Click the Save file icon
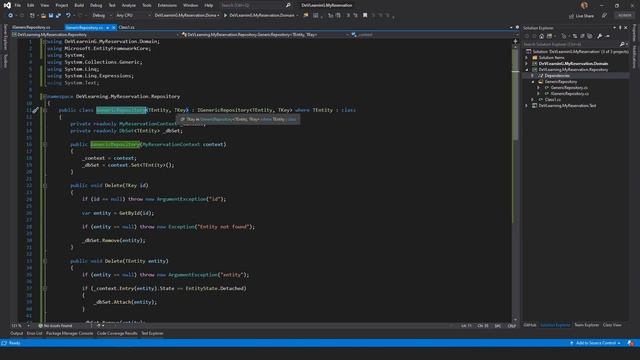This screenshot has width=640, height=360. point(51,16)
